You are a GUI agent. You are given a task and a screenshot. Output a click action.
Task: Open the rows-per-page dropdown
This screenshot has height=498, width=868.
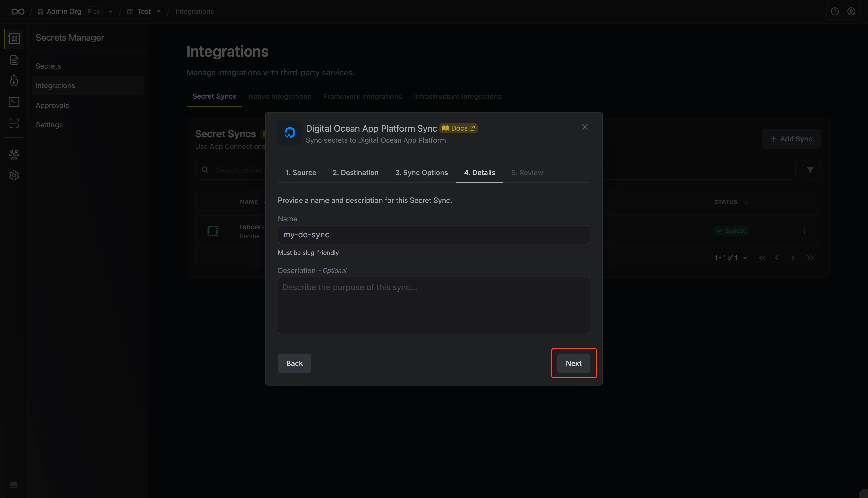(x=745, y=258)
